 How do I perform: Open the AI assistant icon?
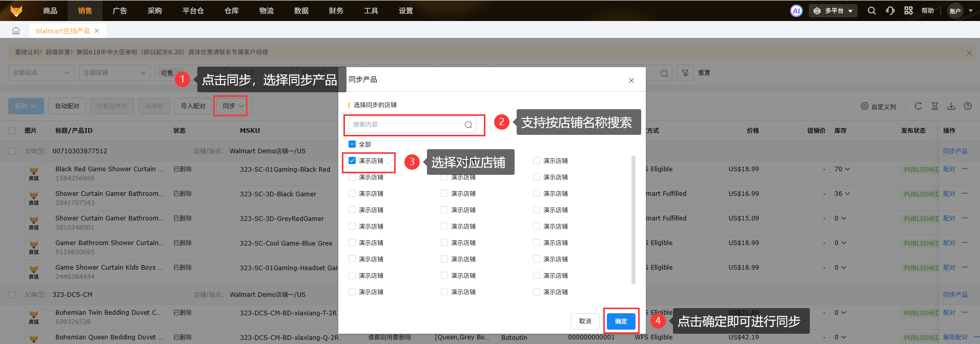point(796,11)
